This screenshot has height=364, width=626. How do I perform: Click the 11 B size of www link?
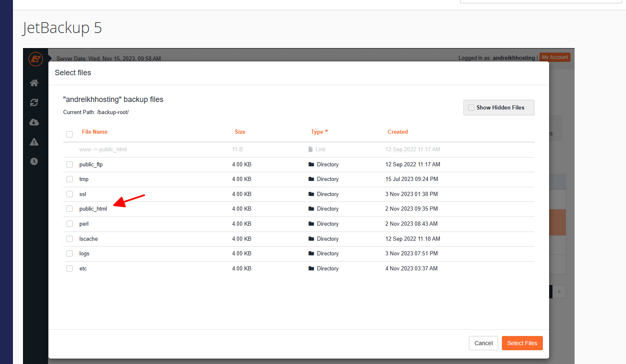click(237, 149)
